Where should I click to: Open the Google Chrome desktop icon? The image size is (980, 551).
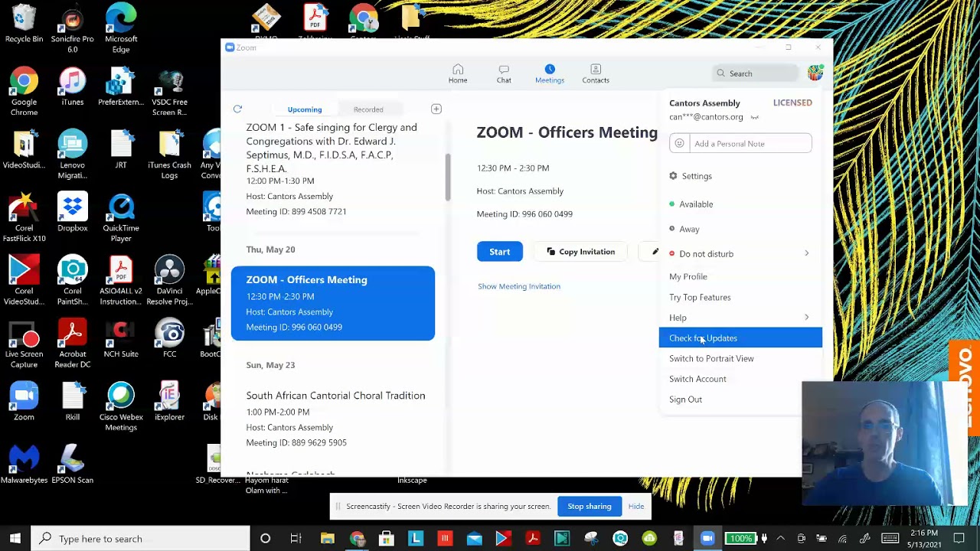coord(24,92)
